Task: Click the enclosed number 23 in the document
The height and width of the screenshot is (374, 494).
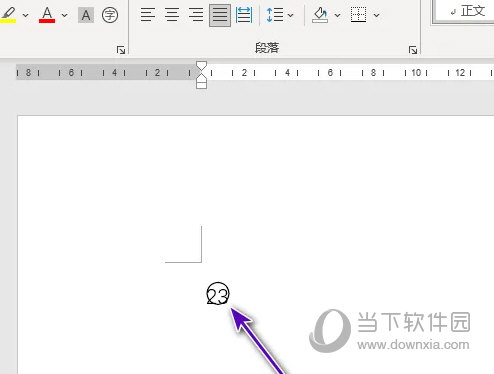Action: [x=218, y=293]
